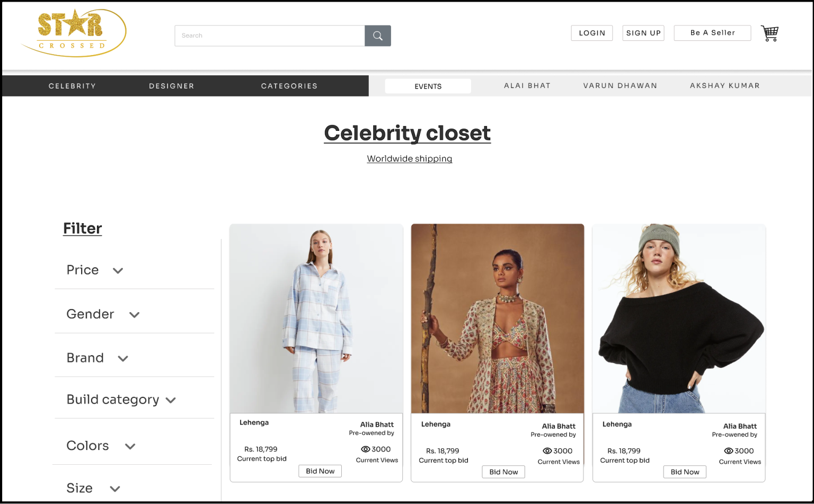814x504 pixels.
Task: Open the Colors filter dropdown
Action: tap(130, 446)
